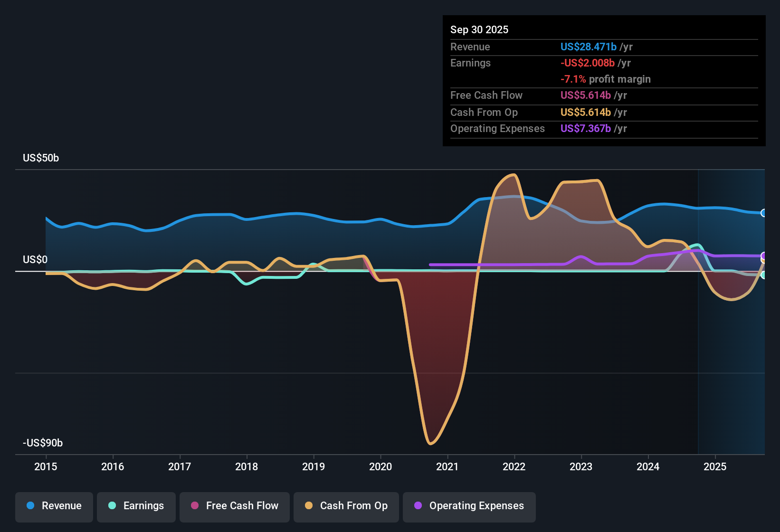Image resolution: width=780 pixels, height=532 pixels.
Task: Click the orange Cash From Op color swatch
Action: 308,506
